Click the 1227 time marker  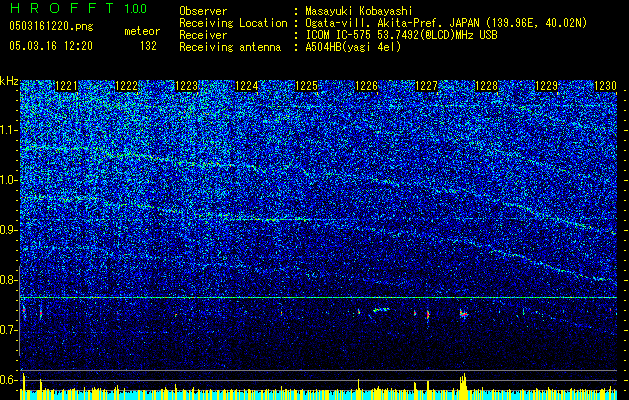[x=426, y=86]
